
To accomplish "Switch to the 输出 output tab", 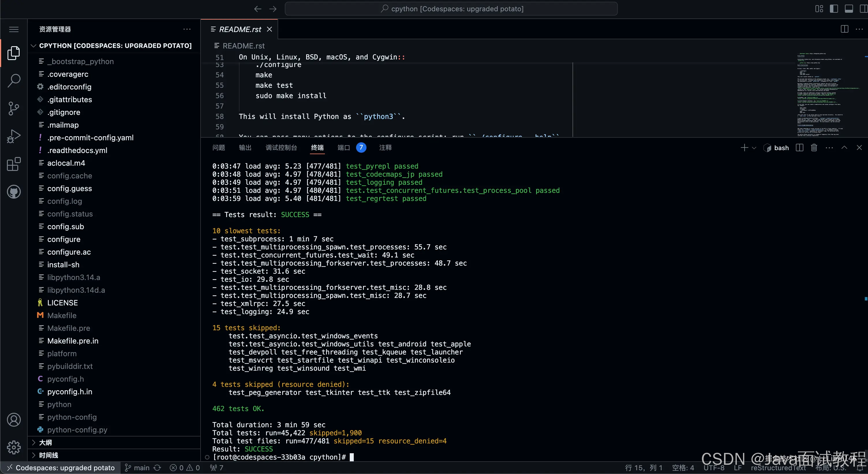I will pos(245,148).
